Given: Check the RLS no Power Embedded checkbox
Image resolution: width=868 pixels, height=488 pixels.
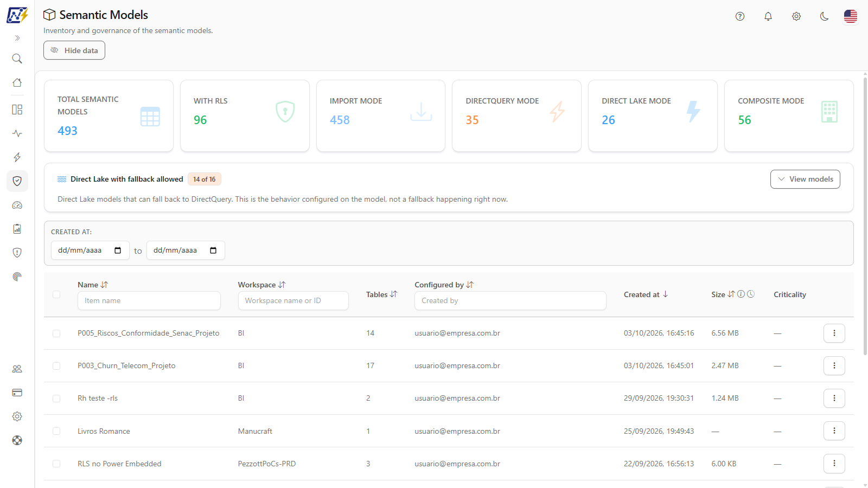Looking at the screenshot, I should [56, 464].
